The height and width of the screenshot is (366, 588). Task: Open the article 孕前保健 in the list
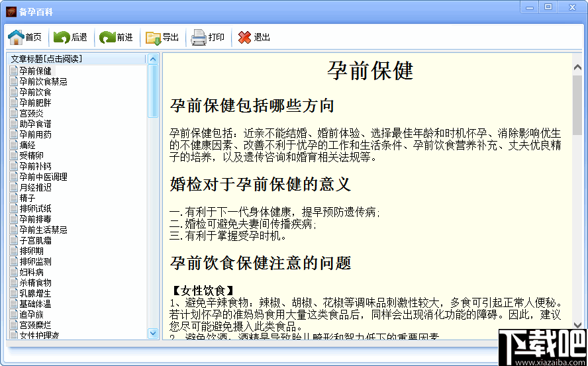[35, 71]
